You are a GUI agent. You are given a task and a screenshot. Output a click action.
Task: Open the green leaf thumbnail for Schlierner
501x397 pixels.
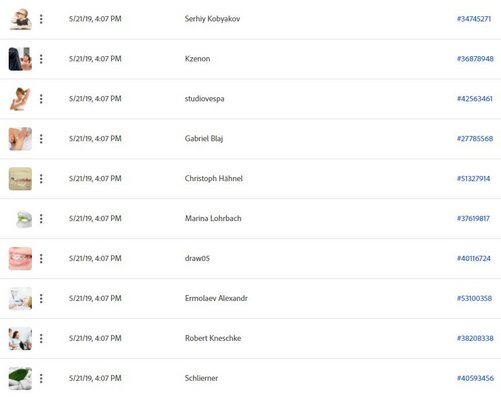point(20,378)
